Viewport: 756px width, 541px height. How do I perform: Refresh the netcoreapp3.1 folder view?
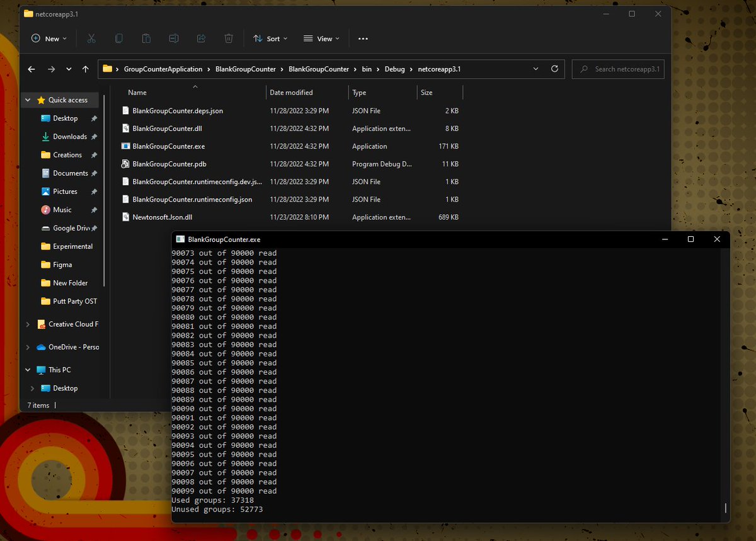pyautogui.click(x=554, y=69)
